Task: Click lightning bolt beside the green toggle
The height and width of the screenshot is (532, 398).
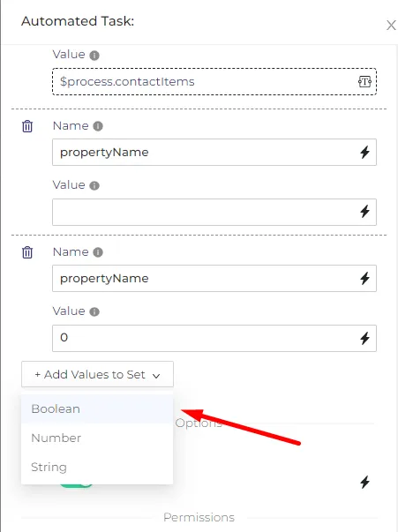Action: [x=364, y=482]
